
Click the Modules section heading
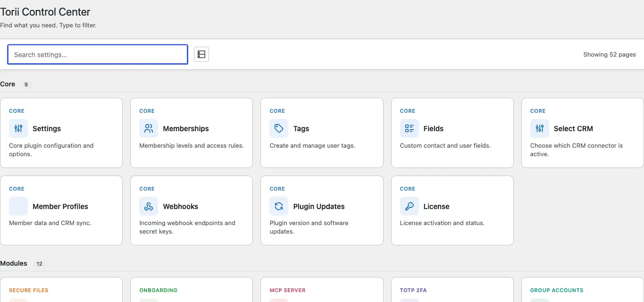tap(14, 263)
